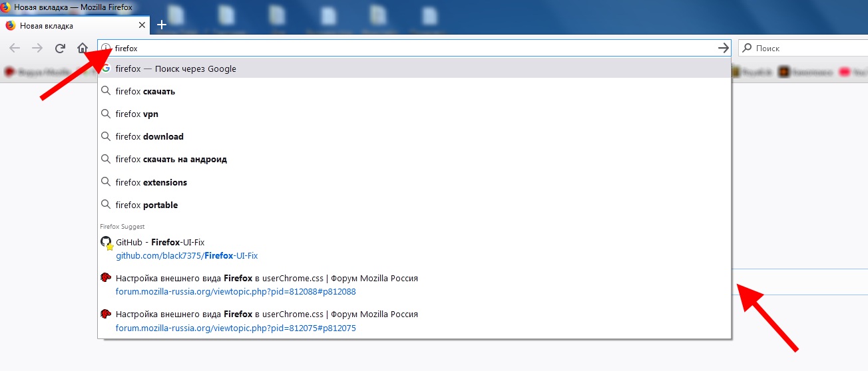Viewport: 868px width, 371px height.
Task: Reload the current page
Action: pyautogui.click(x=60, y=48)
